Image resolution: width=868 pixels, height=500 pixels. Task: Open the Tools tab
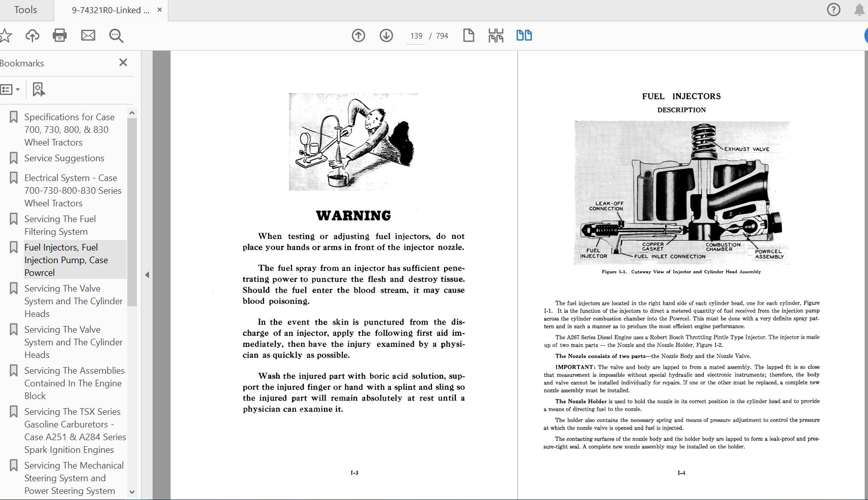(x=25, y=10)
